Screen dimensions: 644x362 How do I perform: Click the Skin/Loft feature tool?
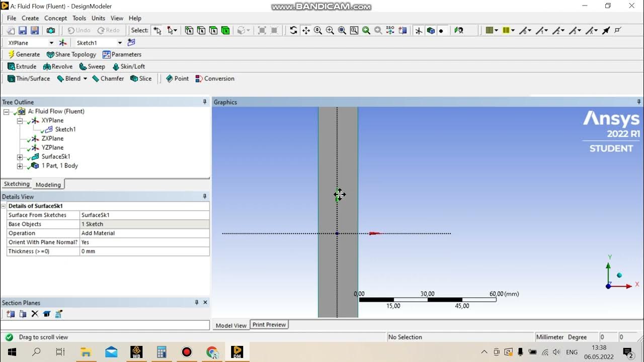128,66
